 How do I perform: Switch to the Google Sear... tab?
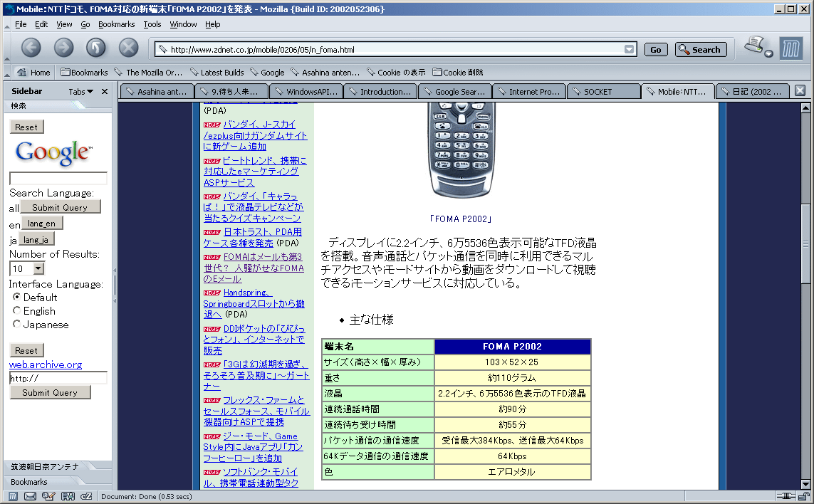455,91
